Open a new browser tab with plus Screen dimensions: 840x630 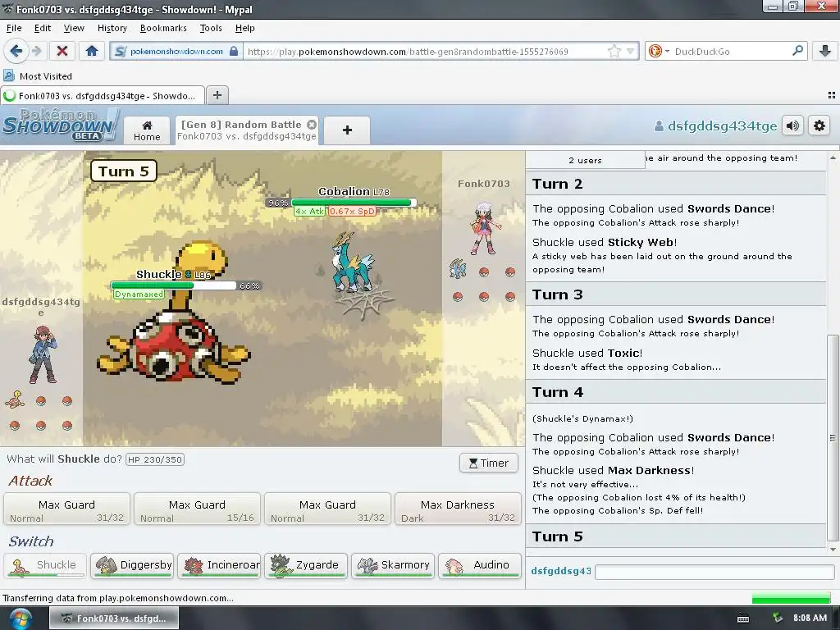(217, 95)
